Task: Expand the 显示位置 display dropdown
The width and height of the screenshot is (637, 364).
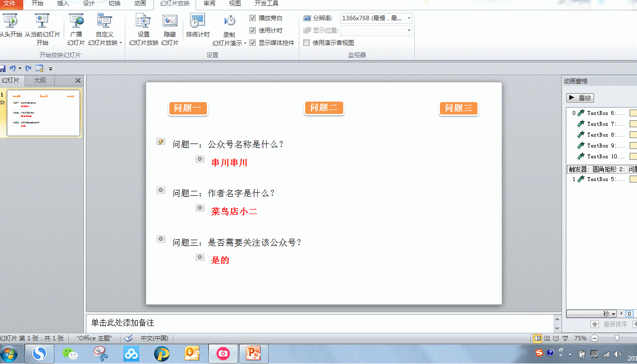Action: pyautogui.click(x=408, y=31)
